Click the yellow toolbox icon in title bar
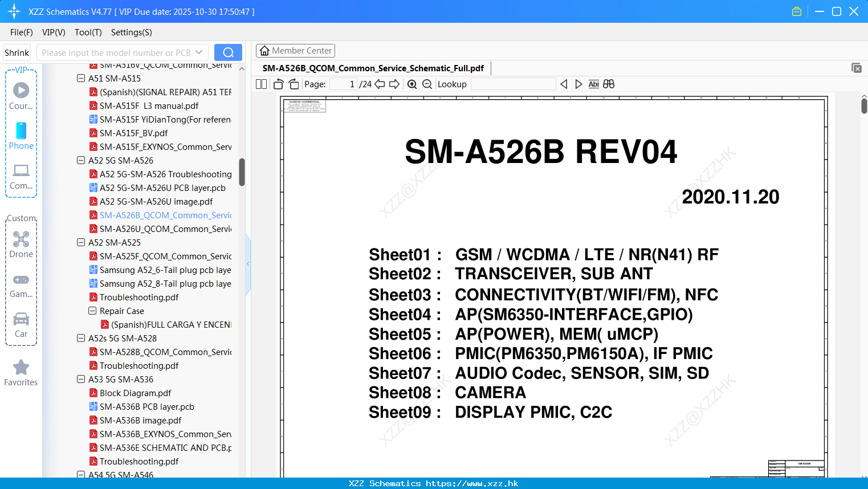 tap(797, 11)
